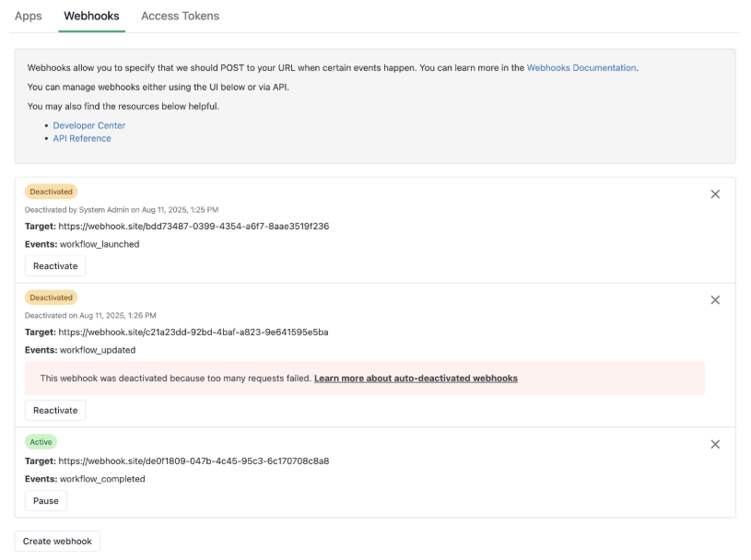The image size is (751, 560).
Task: Click Deactivated badge on workflow_updated webhook
Action: click(51, 297)
